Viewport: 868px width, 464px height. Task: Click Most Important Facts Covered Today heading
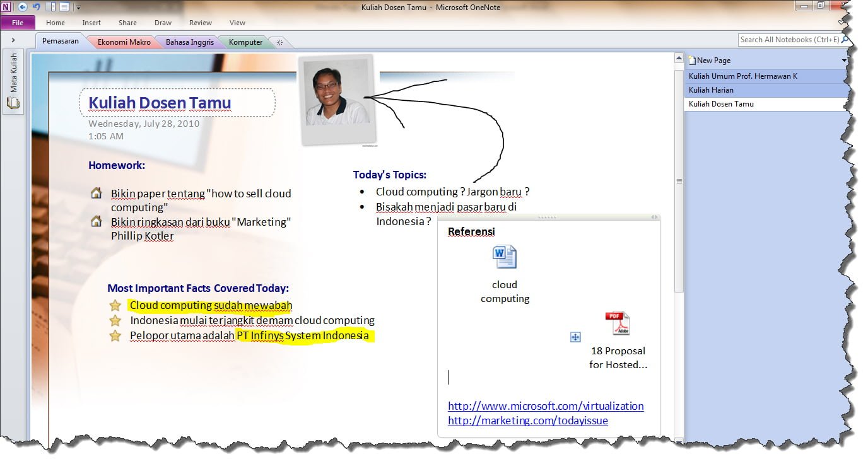click(198, 288)
